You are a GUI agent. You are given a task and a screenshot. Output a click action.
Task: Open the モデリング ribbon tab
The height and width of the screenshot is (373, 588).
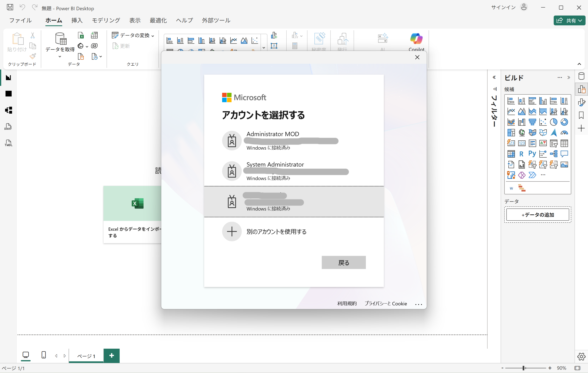(x=106, y=20)
